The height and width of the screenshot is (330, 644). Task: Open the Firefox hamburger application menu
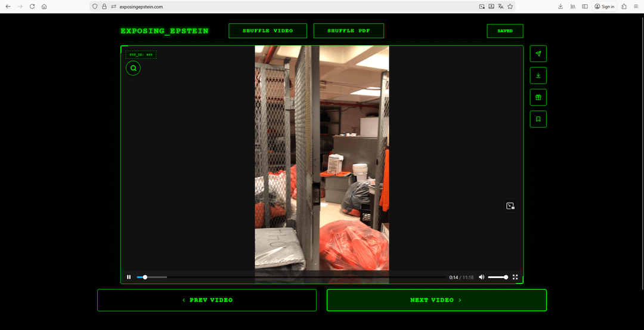click(x=636, y=7)
